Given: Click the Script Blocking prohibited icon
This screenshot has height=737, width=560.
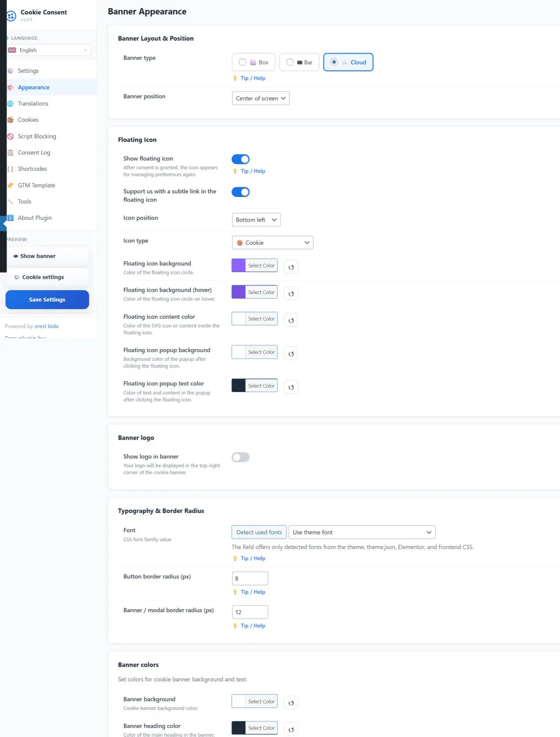Looking at the screenshot, I should pos(10,136).
